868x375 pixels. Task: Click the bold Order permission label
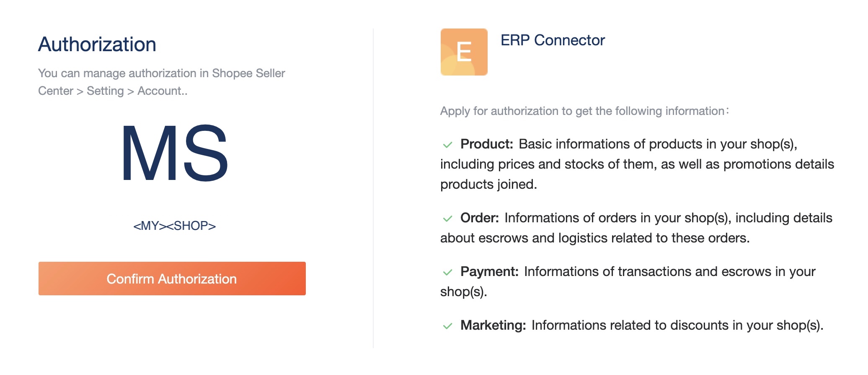pos(479,218)
